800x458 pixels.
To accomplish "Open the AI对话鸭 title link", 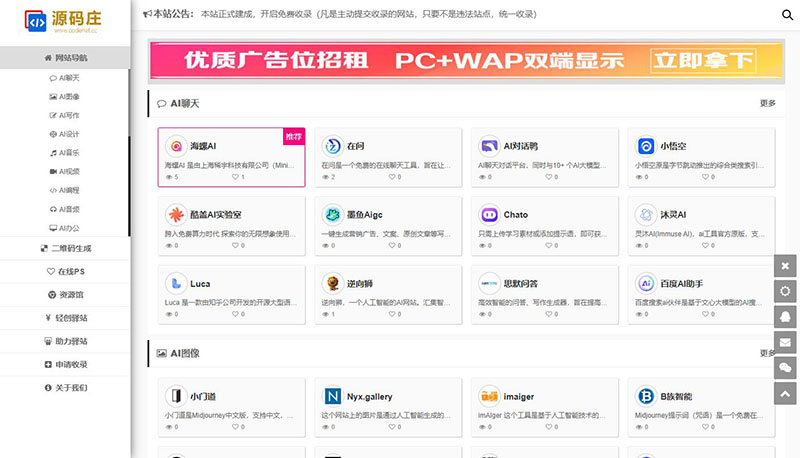I will [x=520, y=146].
